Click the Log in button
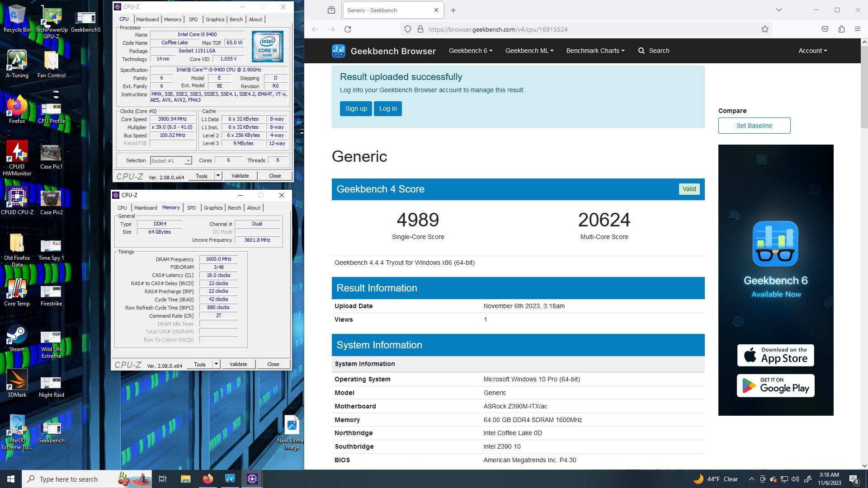Image resolution: width=868 pixels, height=488 pixels. tap(388, 108)
